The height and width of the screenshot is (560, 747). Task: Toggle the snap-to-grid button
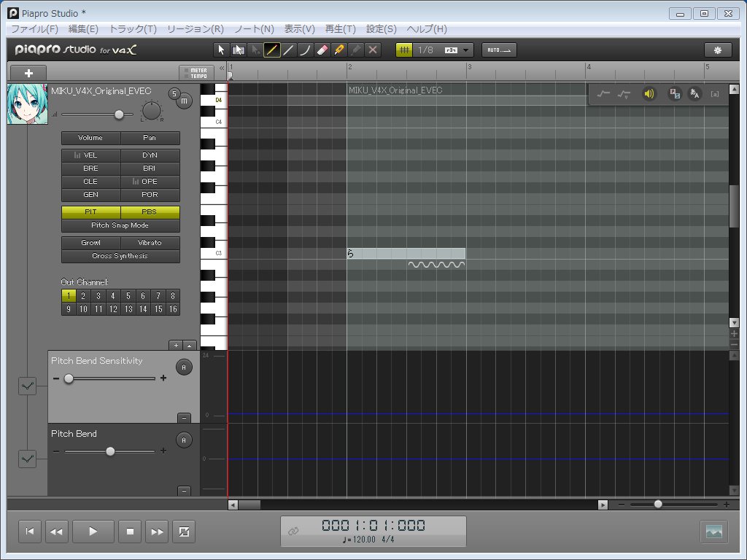404,50
